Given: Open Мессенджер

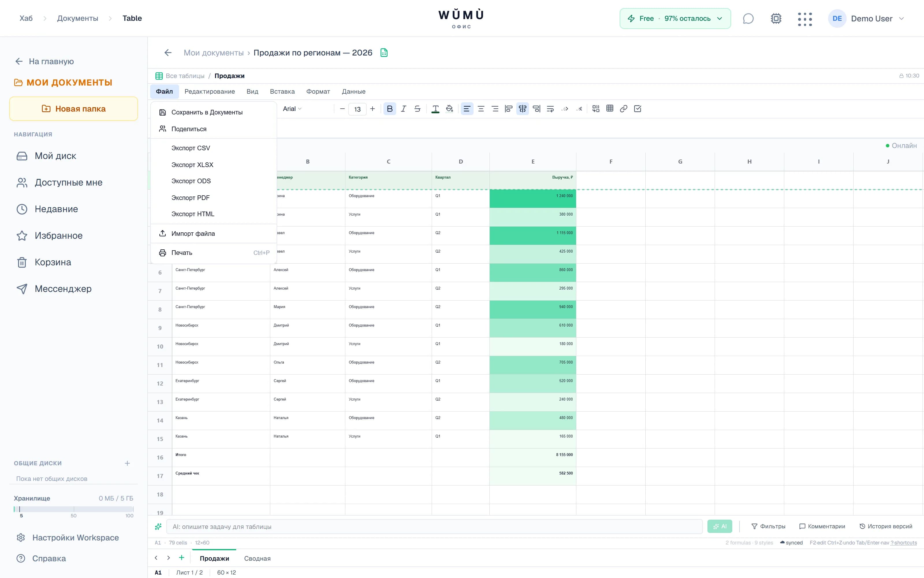Looking at the screenshot, I should pyautogui.click(x=73, y=289).
